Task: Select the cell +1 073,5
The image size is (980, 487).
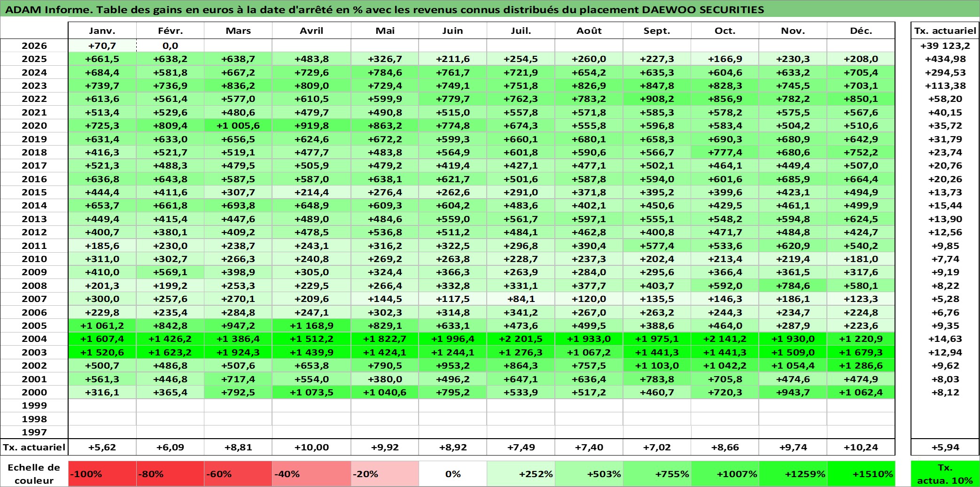Action: point(311,392)
